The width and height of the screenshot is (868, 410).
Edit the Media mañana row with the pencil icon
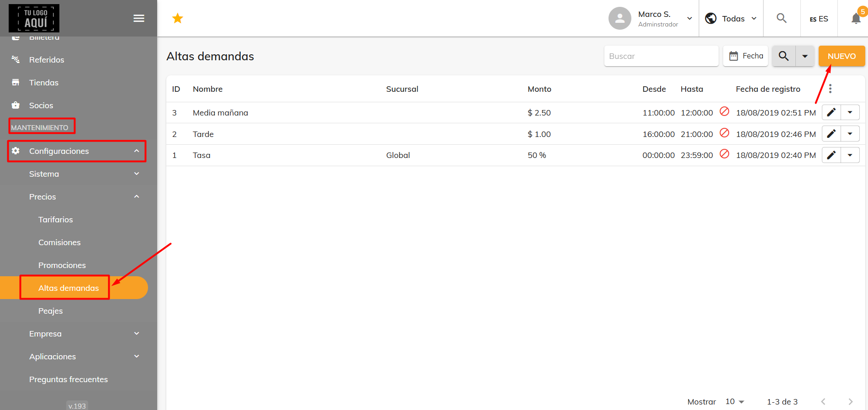[831, 112]
